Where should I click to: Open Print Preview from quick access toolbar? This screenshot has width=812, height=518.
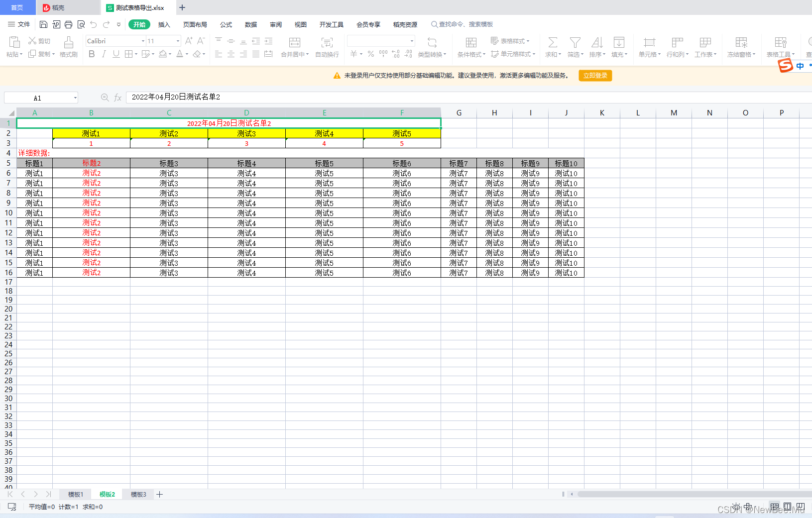pyautogui.click(x=81, y=24)
